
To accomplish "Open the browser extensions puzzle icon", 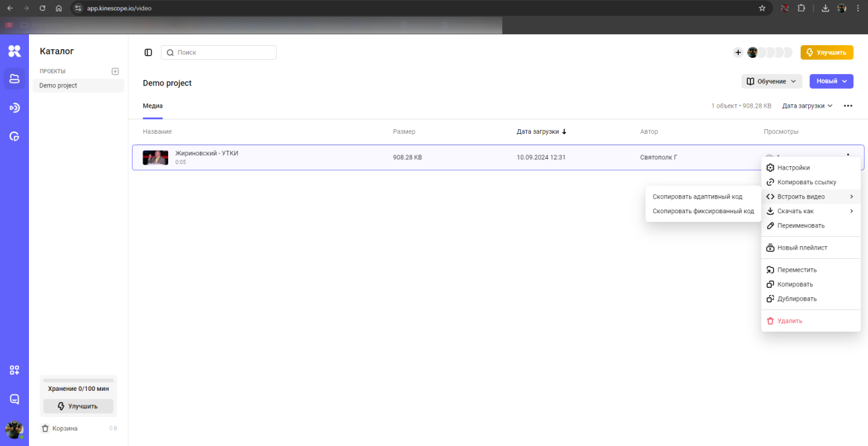I will pos(801,8).
